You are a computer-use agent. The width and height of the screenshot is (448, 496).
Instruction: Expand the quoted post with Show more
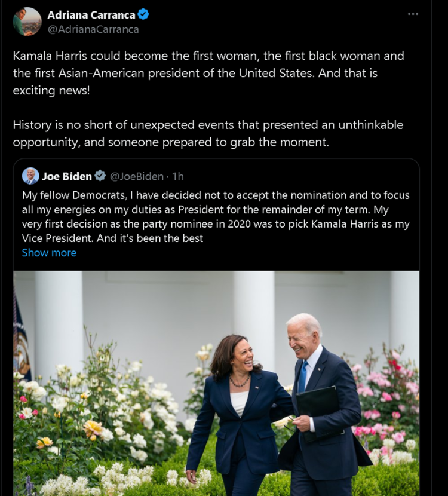(49, 253)
